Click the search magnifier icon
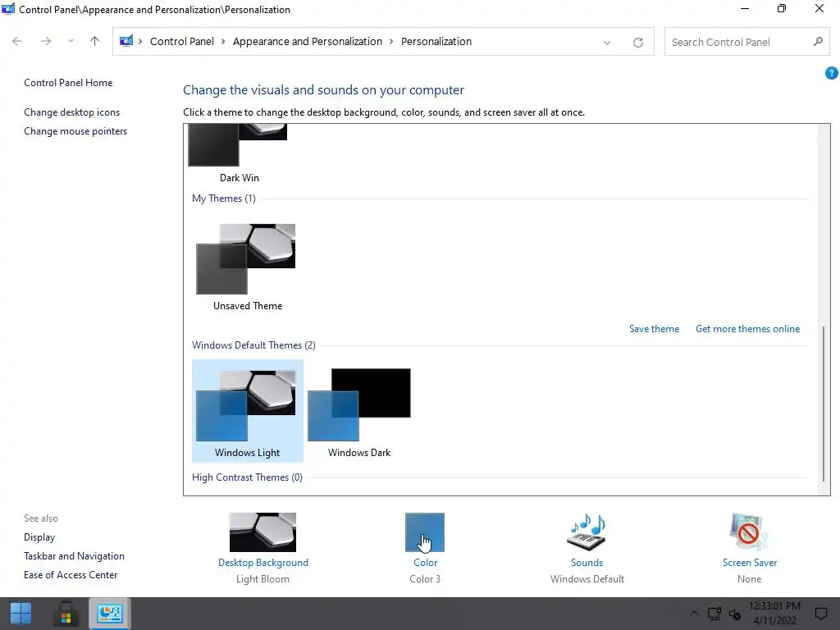Image resolution: width=840 pixels, height=630 pixels. click(818, 42)
